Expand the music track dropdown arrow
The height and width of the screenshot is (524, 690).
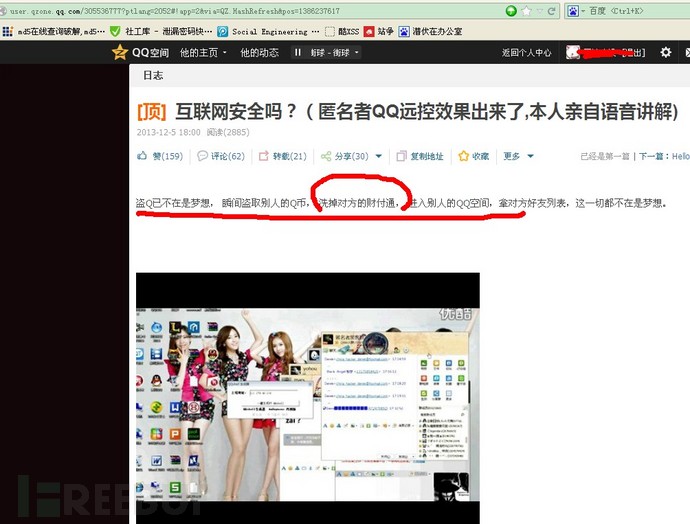pyautogui.click(x=356, y=52)
